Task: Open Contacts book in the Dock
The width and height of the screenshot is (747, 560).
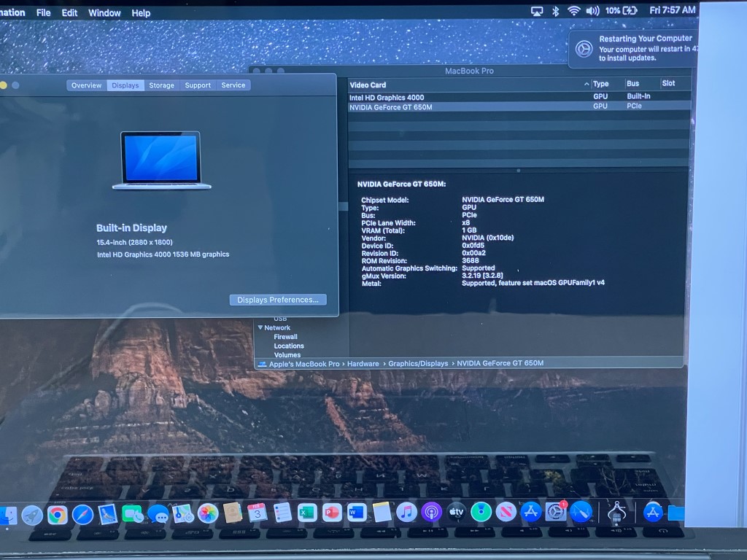Action: click(x=233, y=514)
